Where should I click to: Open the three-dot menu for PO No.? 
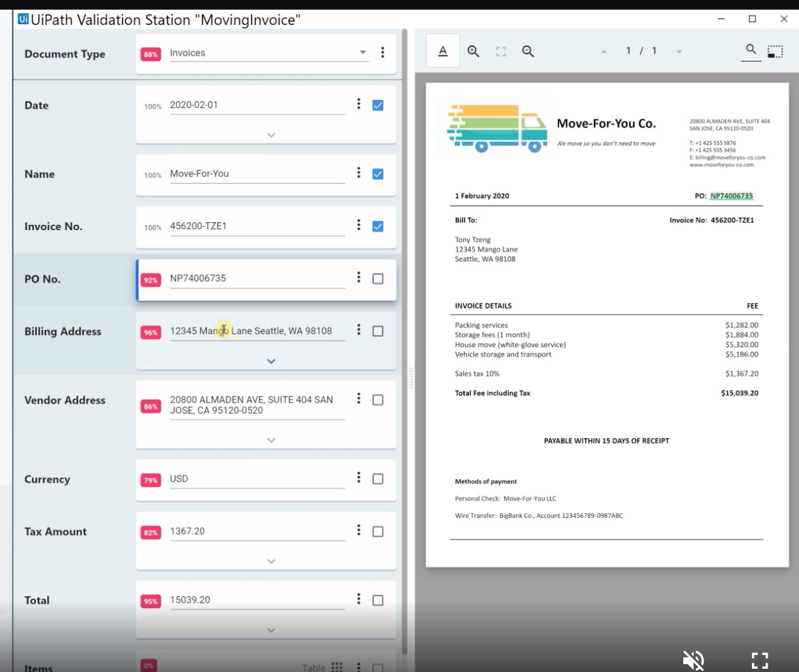point(358,277)
